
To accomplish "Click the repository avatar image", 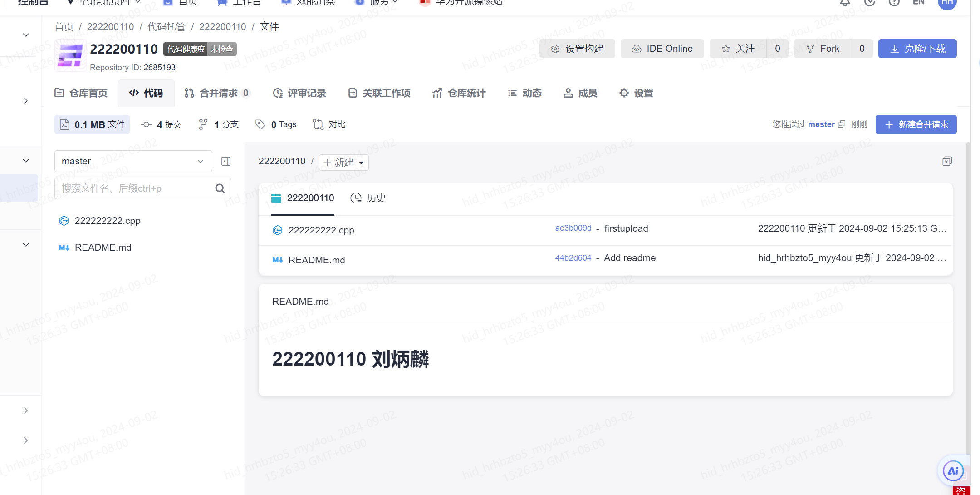I will click(70, 55).
